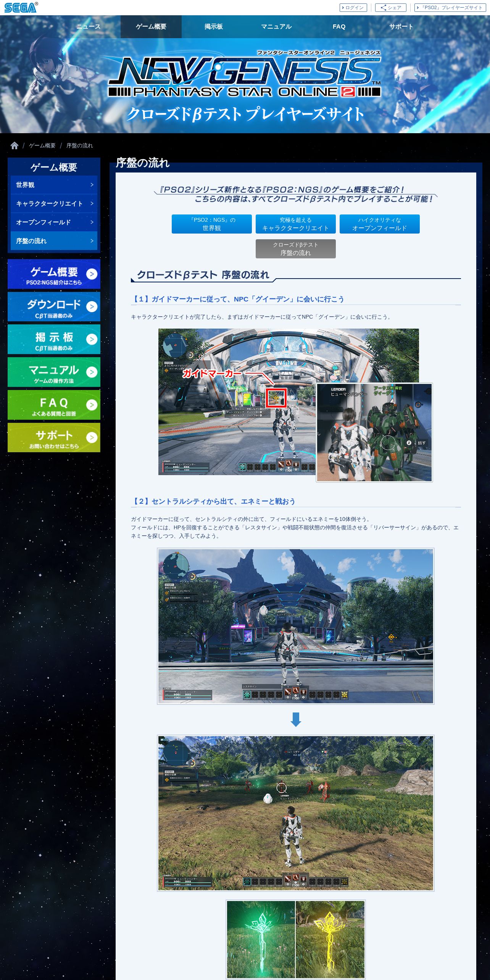Click the circle arrow on 掲示板 banner
This screenshot has height=980, width=490.
92,339
